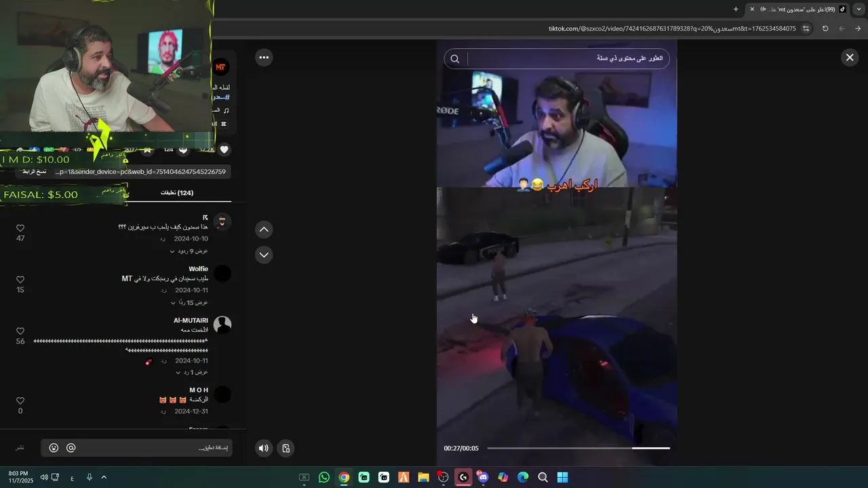Click the search magnifier in video overlay

[455, 59]
